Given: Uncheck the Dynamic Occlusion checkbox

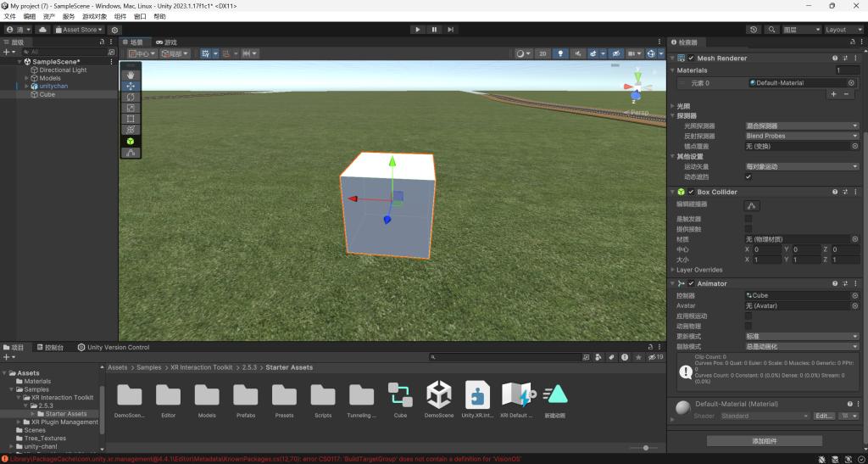Looking at the screenshot, I should point(748,177).
